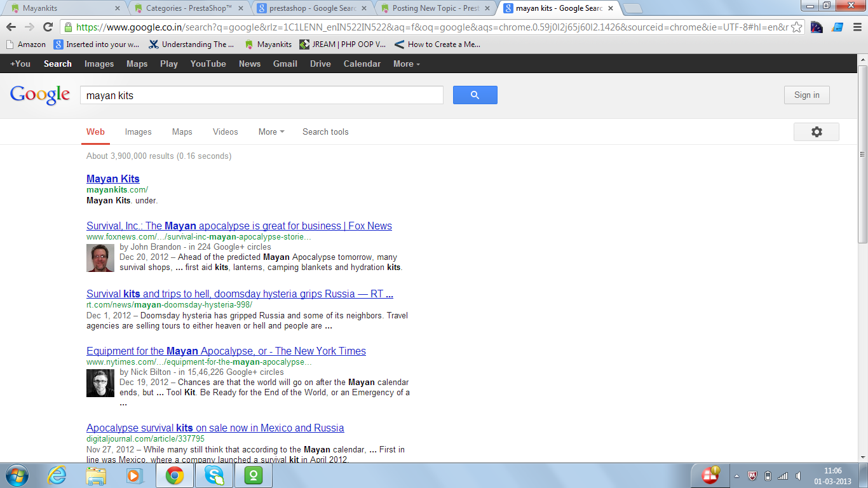The height and width of the screenshot is (488, 868).
Task: Close the Categories - PrestaShop tab
Action: click(240, 8)
